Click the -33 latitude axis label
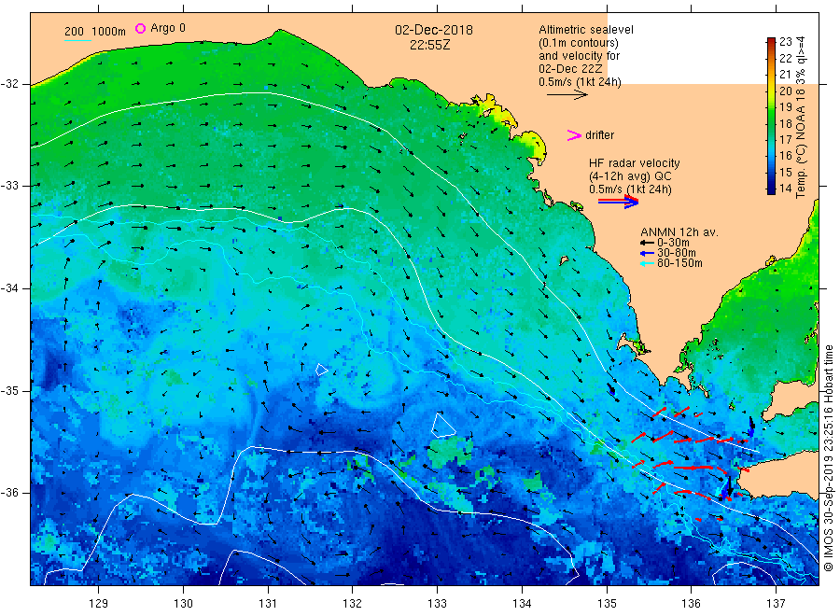Viewport: 840px width, 616px height. pyautogui.click(x=9, y=186)
